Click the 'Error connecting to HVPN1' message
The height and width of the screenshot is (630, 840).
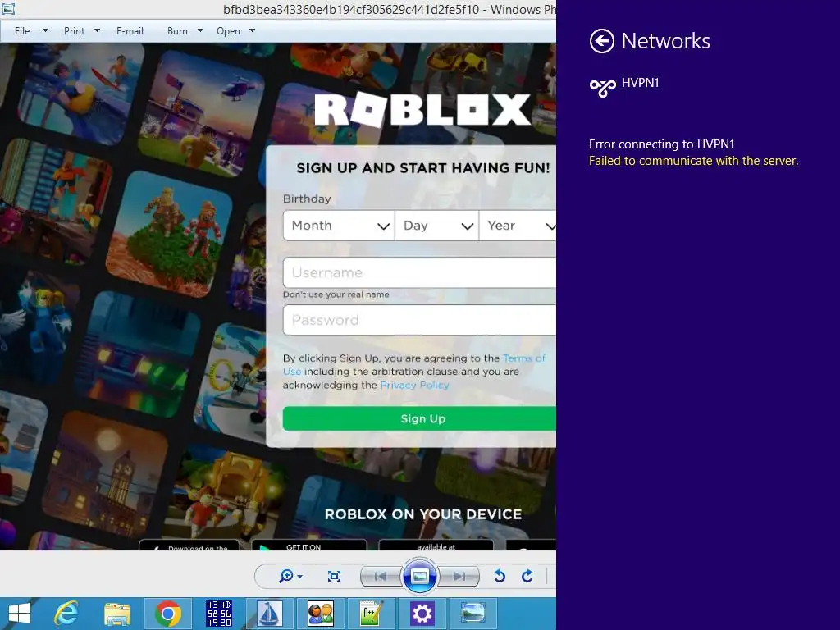tap(662, 144)
